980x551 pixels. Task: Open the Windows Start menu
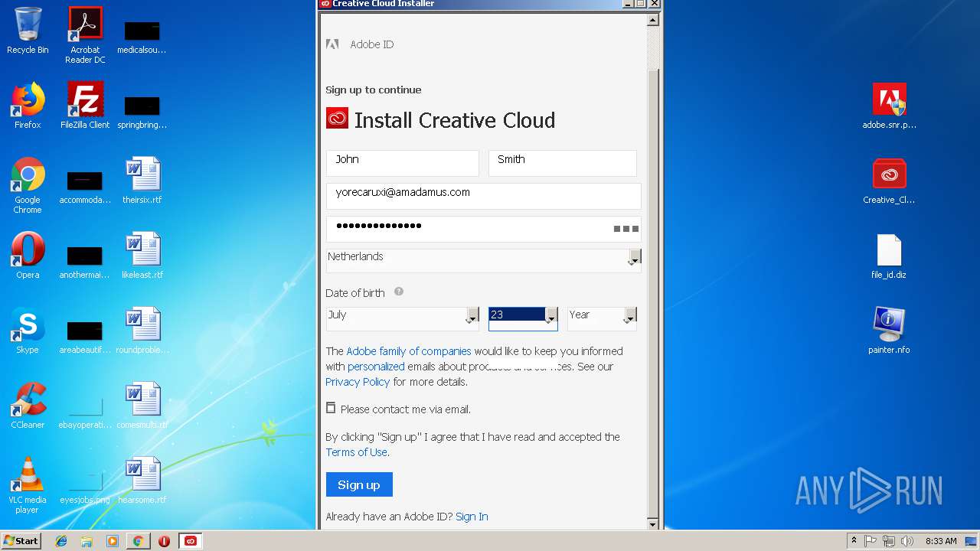(x=21, y=541)
